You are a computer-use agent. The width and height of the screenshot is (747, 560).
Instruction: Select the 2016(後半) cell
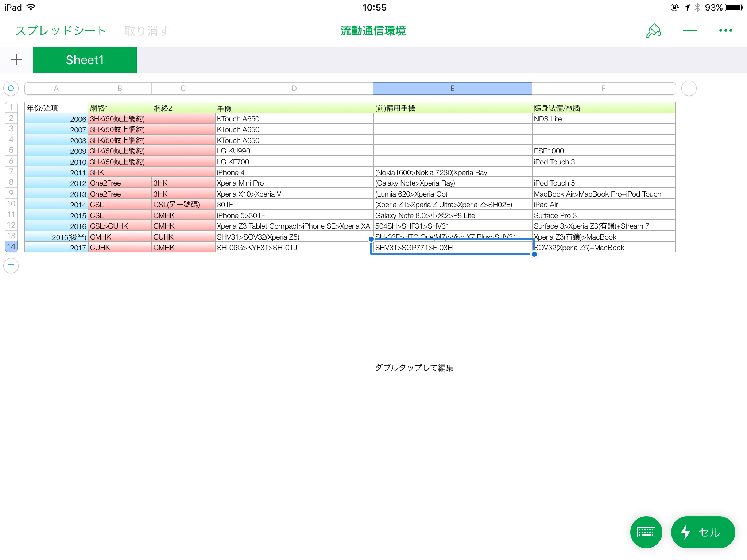[56, 237]
